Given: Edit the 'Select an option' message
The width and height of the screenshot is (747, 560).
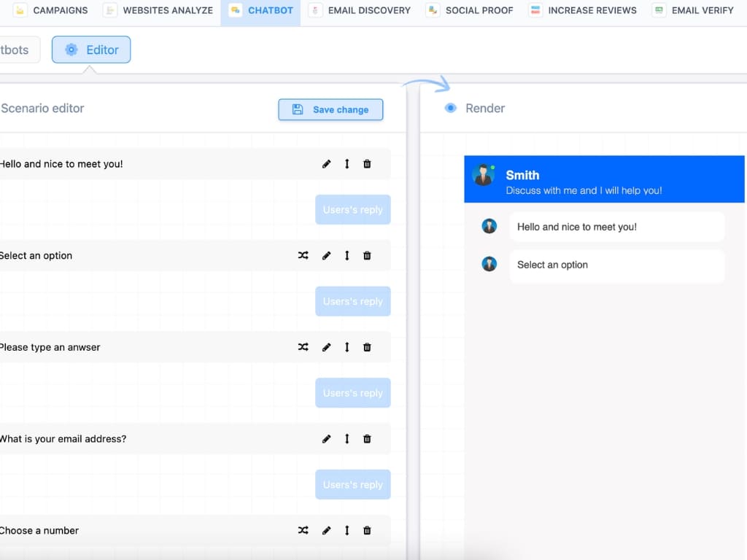Looking at the screenshot, I should tap(326, 255).
